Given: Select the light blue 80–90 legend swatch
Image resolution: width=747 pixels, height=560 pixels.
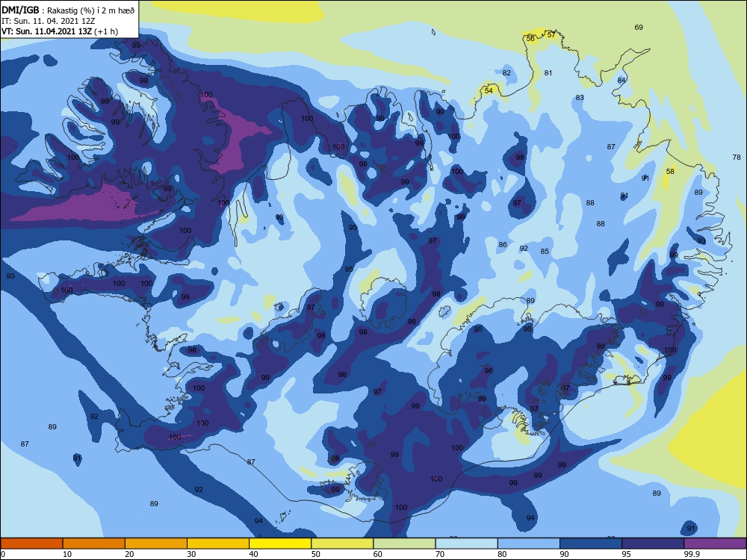Looking at the screenshot, I should (x=529, y=544).
